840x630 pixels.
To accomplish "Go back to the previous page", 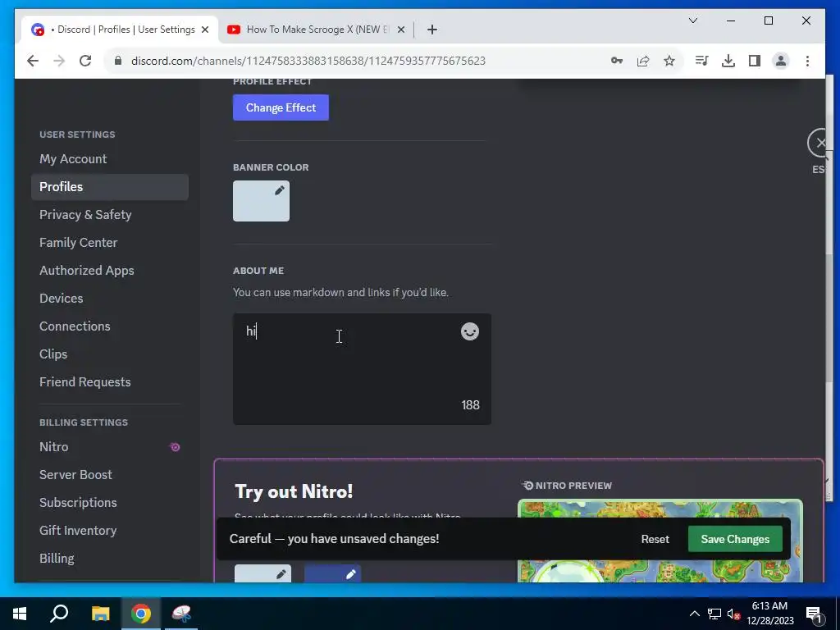I will [x=33, y=61].
